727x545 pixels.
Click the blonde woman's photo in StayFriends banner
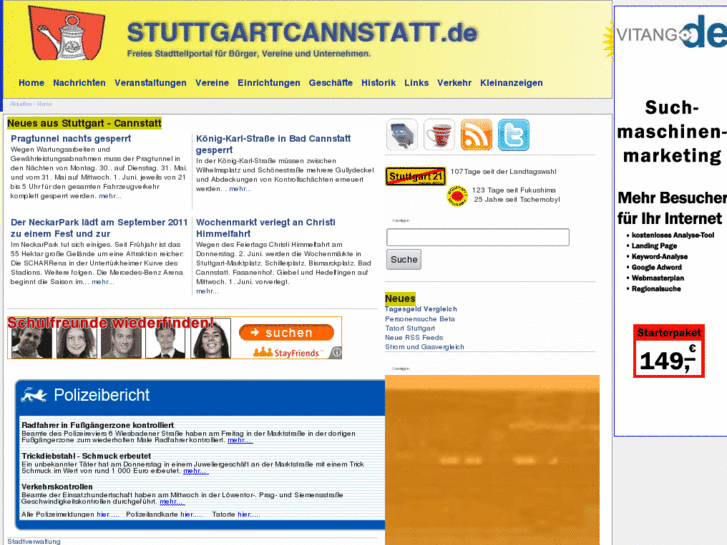pyautogui.click(x=77, y=340)
